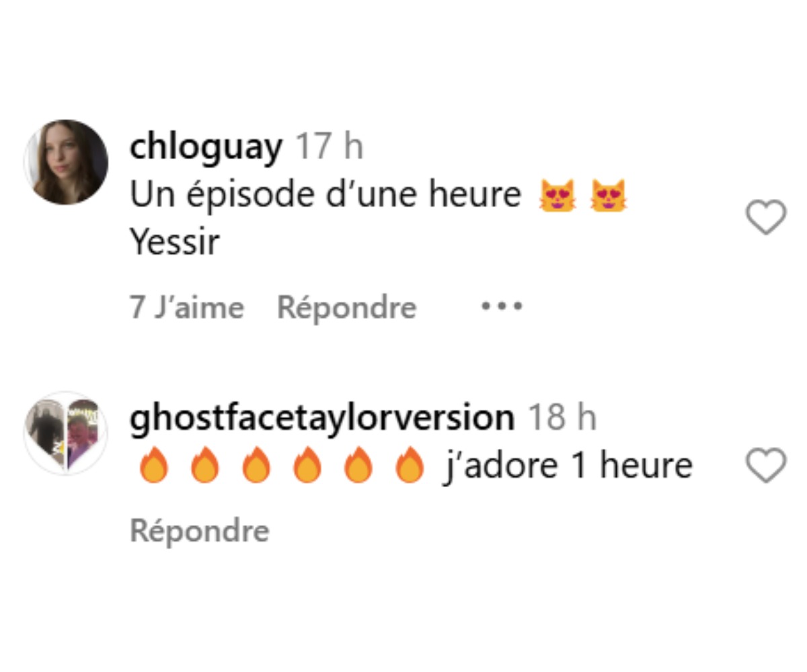Click the first fire emoji in the row
Viewport: 807px width, 672px height.
(x=153, y=466)
